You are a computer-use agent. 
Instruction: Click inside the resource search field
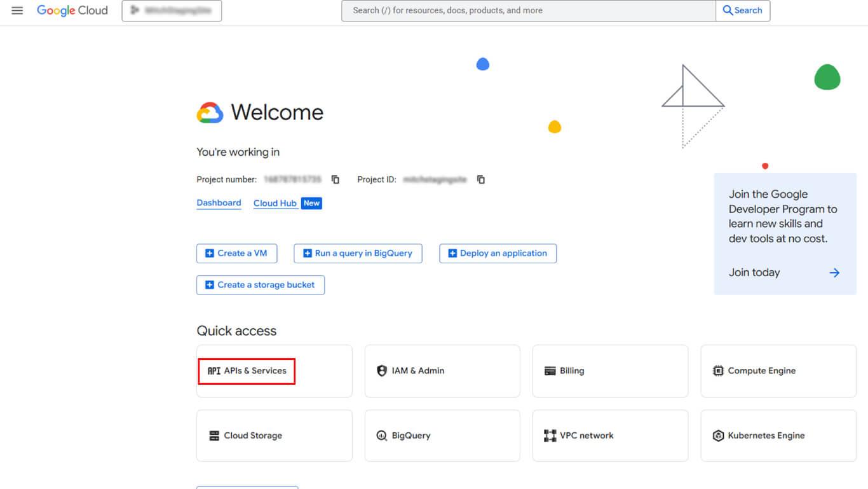[x=527, y=11]
